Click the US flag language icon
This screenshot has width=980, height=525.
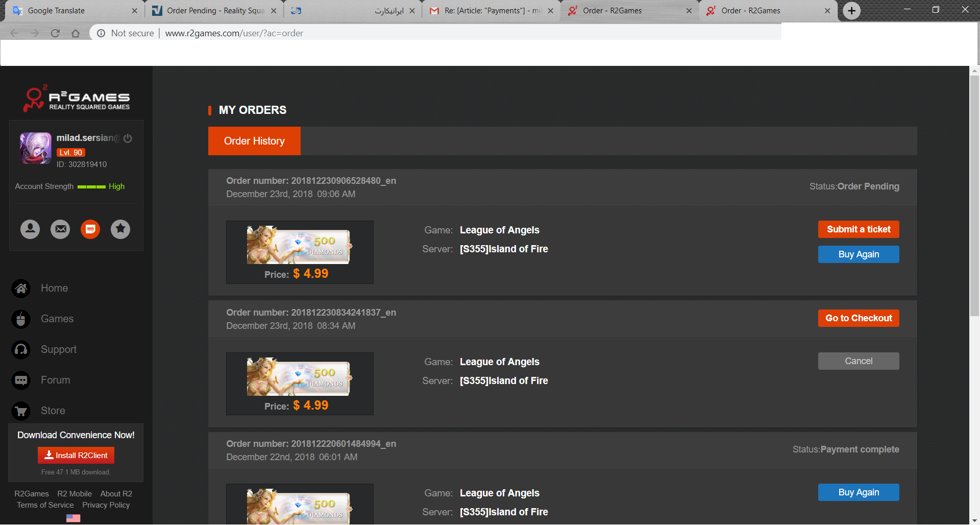pos(73,518)
